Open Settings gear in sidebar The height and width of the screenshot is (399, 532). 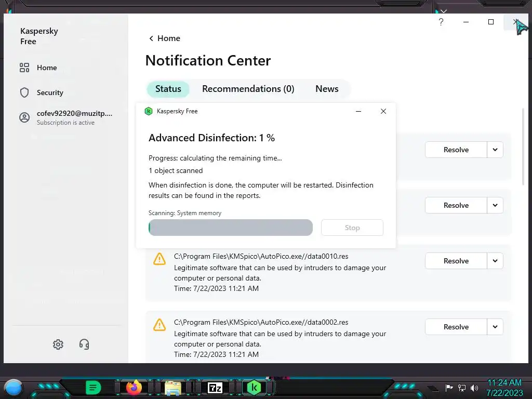pos(58,344)
